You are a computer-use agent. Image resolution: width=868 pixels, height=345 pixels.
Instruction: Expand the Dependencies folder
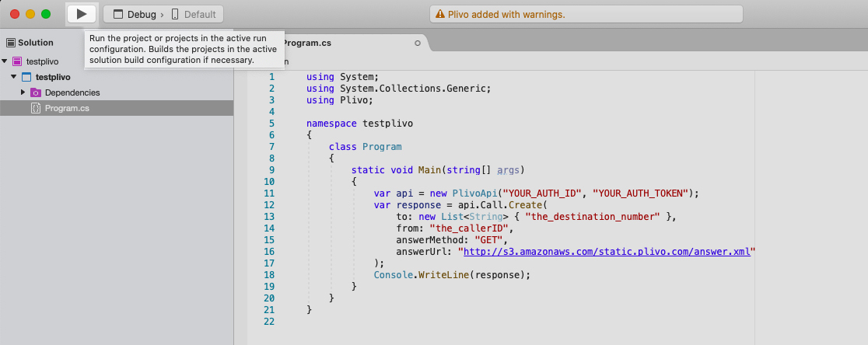coord(23,92)
